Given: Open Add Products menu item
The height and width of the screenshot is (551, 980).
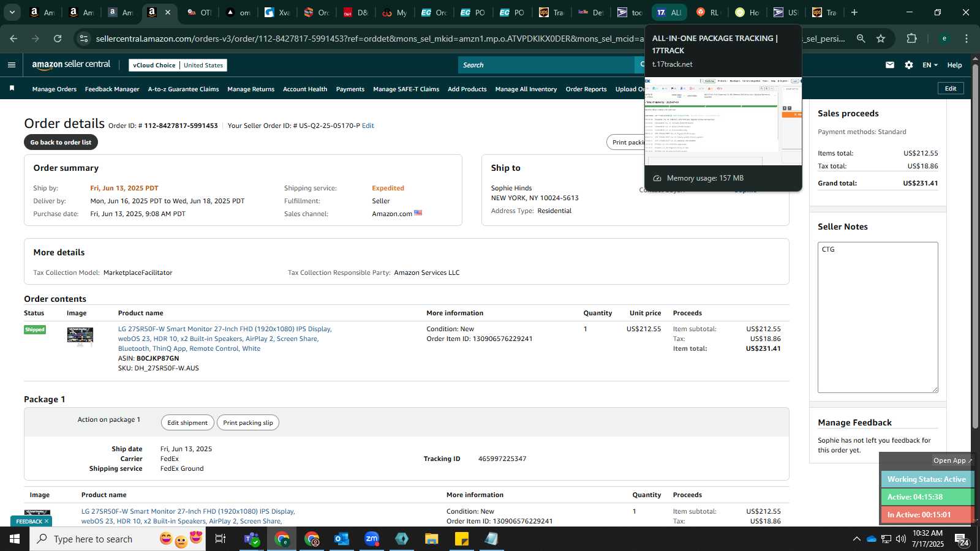Looking at the screenshot, I should 467,89.
